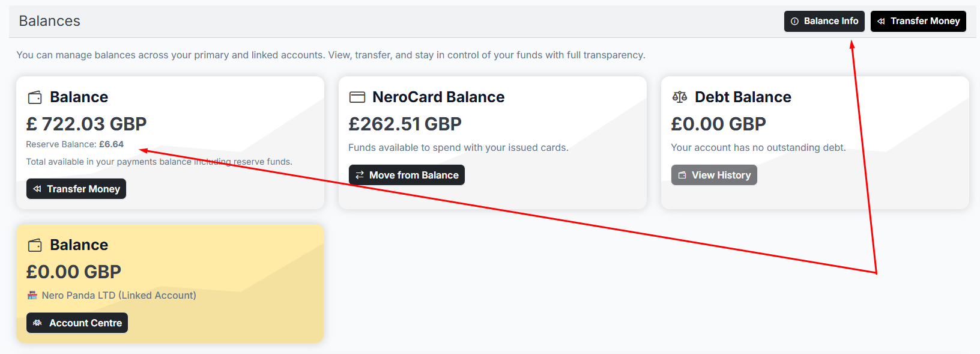Click the Debt Balance card title
The image size is (980, 354).
pos(743,97)
